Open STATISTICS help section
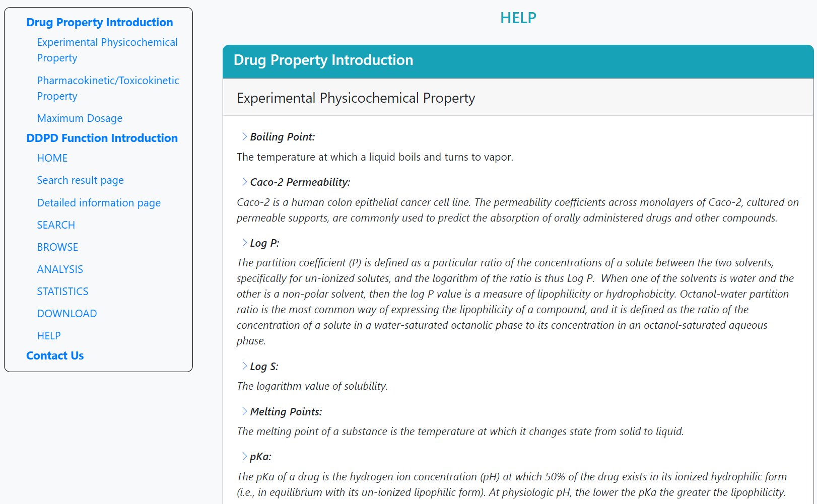 point(62,292)
